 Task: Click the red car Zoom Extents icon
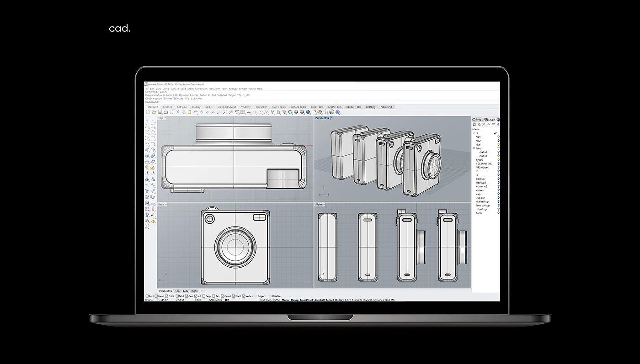click(249, 112)
